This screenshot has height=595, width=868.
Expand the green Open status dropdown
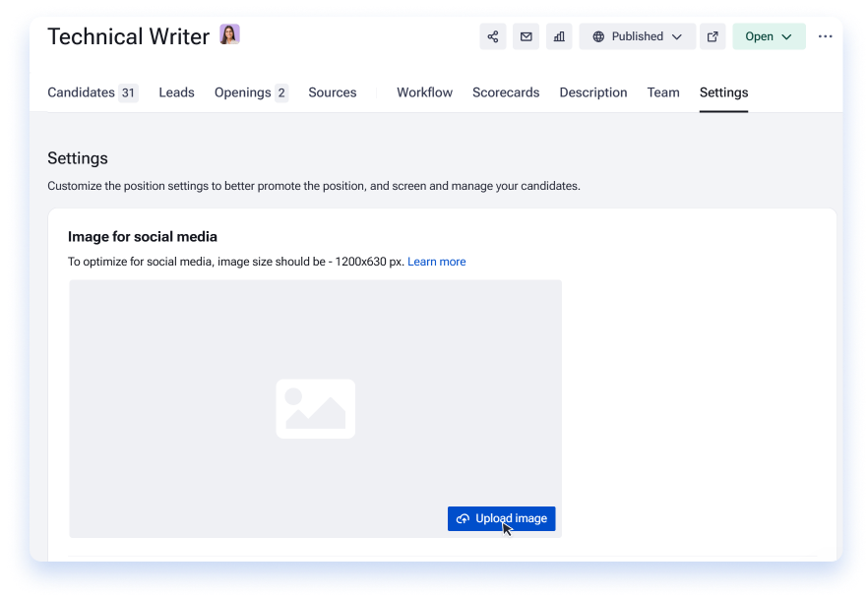[769, 36]
